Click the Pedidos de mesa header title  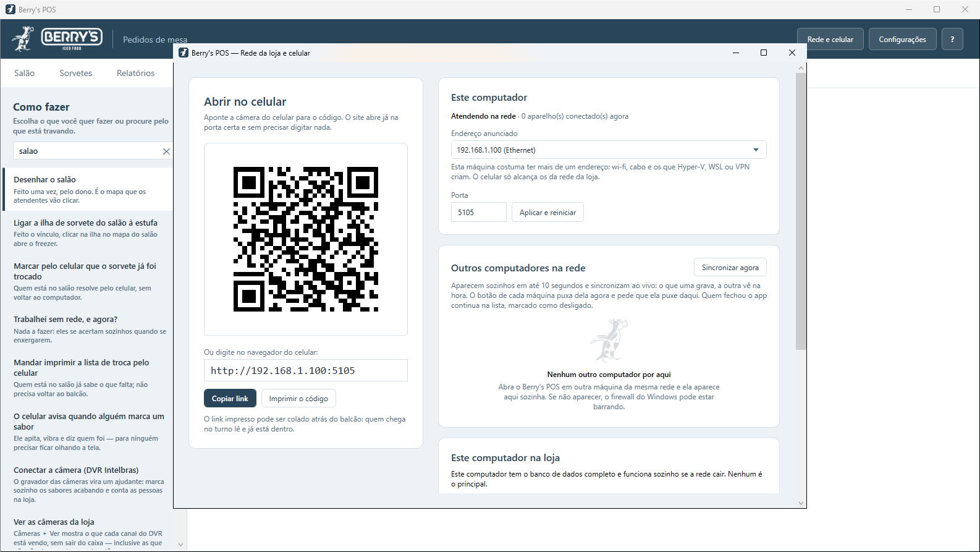[155, 40]
